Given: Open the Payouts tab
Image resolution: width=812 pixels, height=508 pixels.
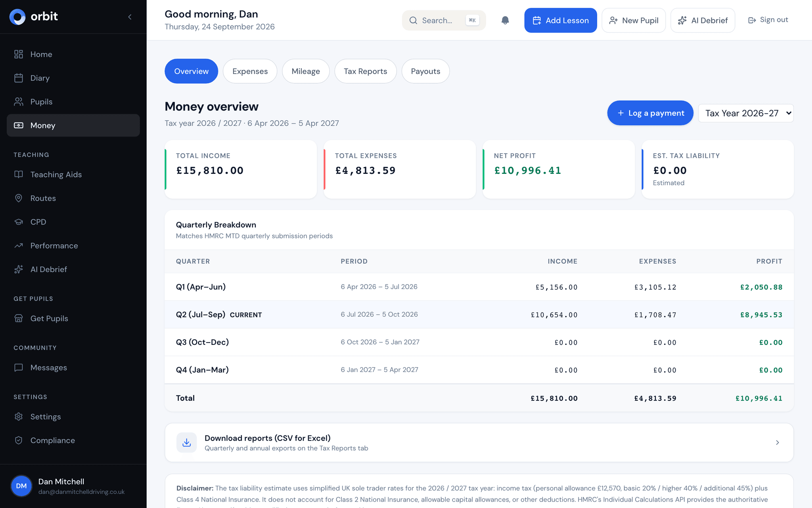Looking at the screenshot, I should [425, 71].
